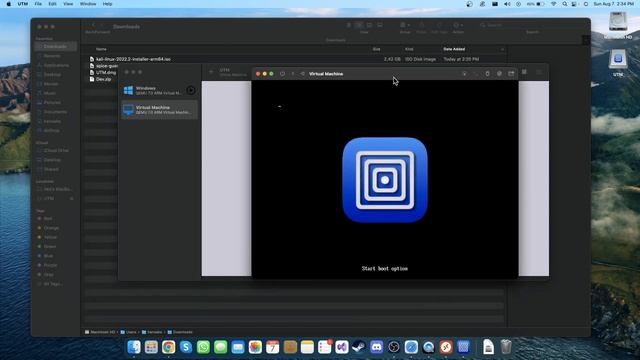The image size is (640, 360).
Task: Click iCloud Drive in Finder sidebar
Action: click(56, 151)
